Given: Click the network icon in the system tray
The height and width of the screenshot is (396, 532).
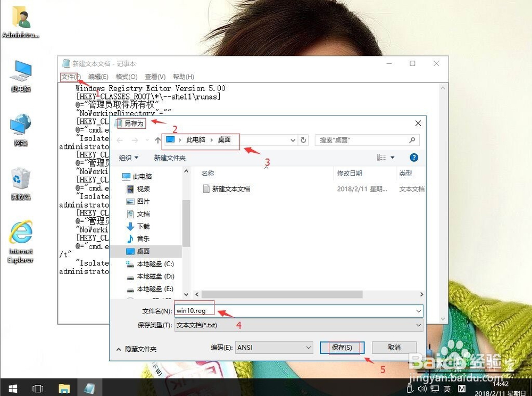Looking at the screenshot, I should pyautogui.click(x=435, y=389).
